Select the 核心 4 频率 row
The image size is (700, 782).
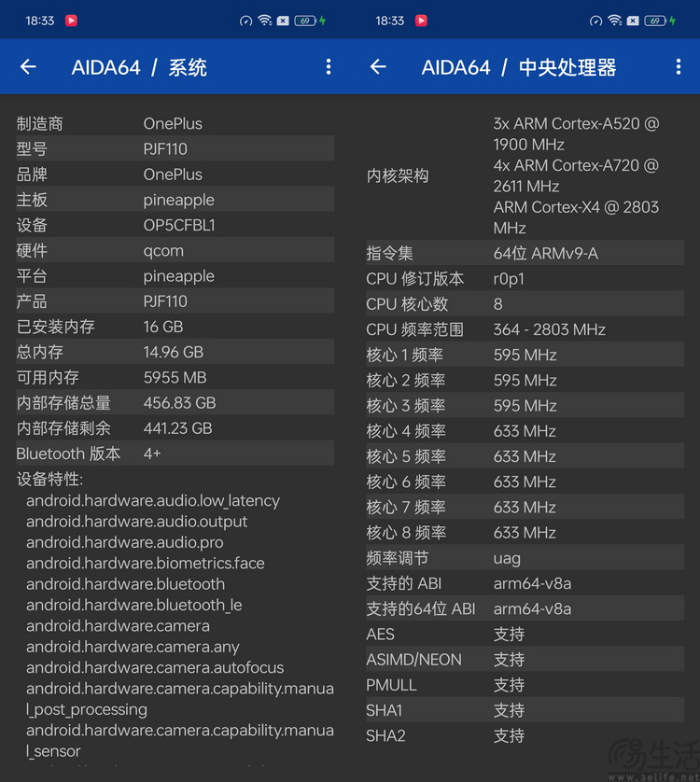525,431
